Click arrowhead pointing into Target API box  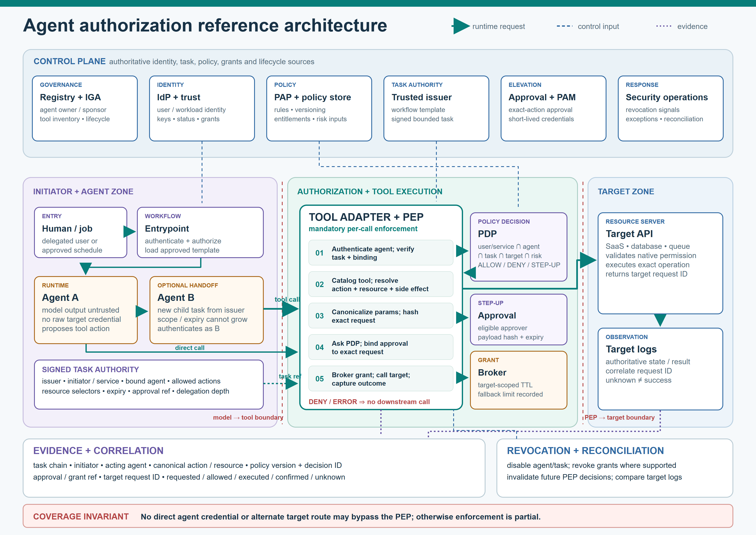coord(588,260)
